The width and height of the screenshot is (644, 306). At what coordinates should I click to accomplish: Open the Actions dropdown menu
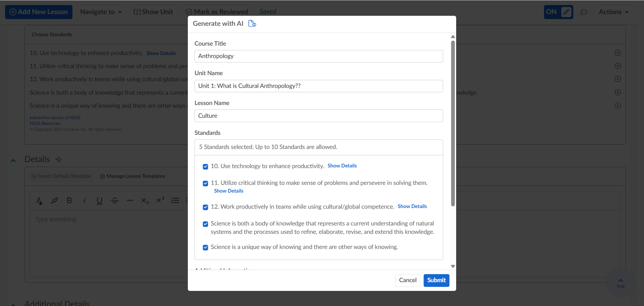[x=613, y=12]
